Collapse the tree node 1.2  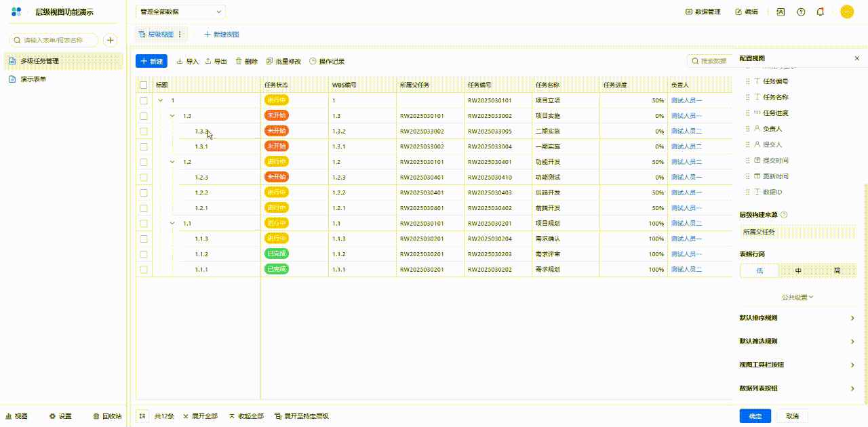click(x=172, y=162)
